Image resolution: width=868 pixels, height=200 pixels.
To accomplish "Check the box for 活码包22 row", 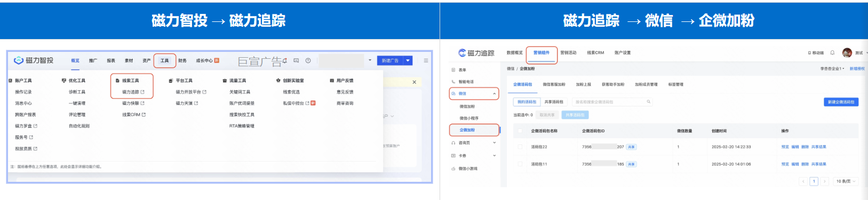I will (520, 147).
